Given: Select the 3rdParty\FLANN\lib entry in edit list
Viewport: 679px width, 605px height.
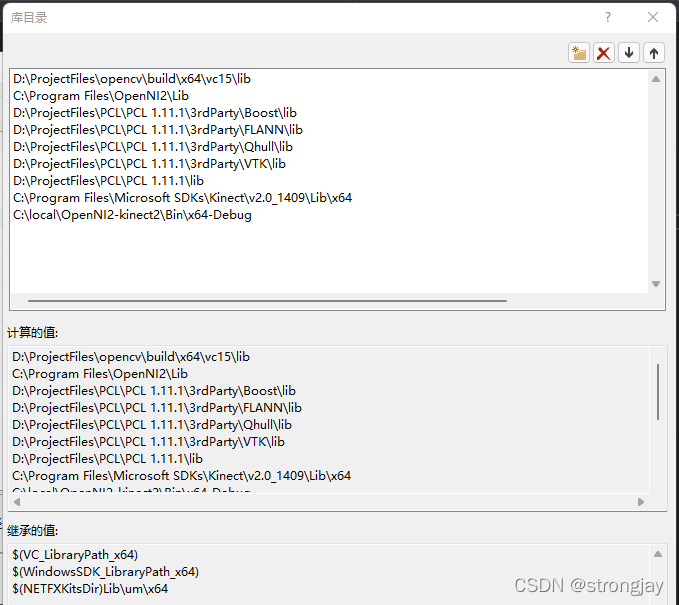Looking at the screenshot, I should [x=158, y=129].
